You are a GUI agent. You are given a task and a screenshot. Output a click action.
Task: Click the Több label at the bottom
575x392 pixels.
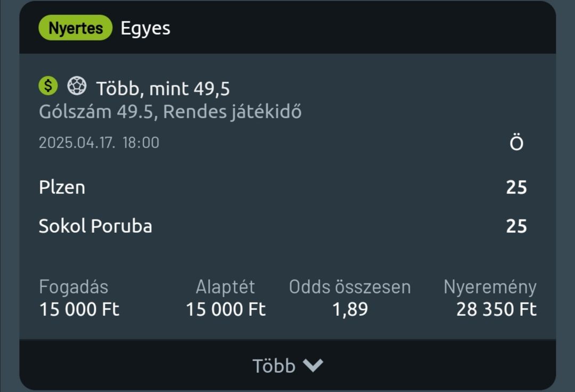274,366
